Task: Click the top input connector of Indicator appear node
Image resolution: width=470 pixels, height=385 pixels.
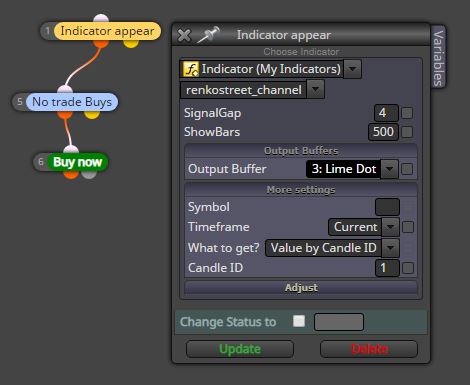Action: tap(101, 18)
